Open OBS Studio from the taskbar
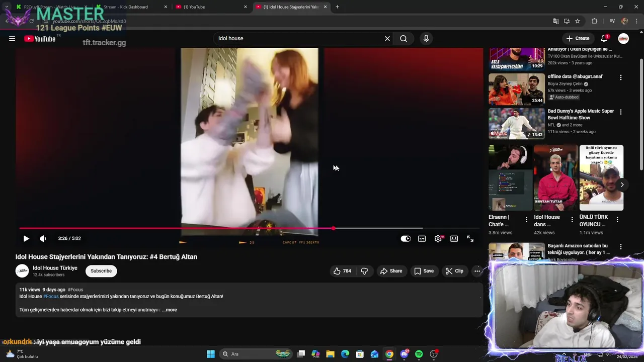Viewport: 644px width, 362px height. (434, 354)
